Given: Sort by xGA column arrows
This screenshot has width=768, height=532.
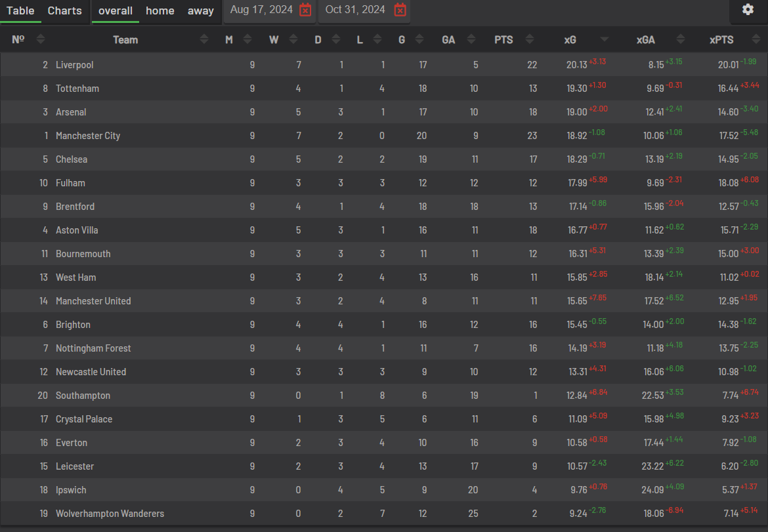Looking at the screenshot, I should coord(680,39).
